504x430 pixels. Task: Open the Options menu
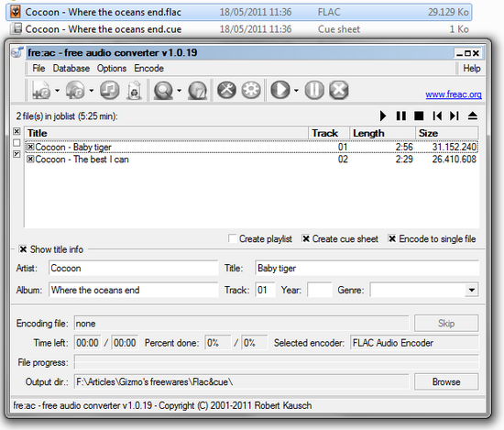tap(112, 68)
